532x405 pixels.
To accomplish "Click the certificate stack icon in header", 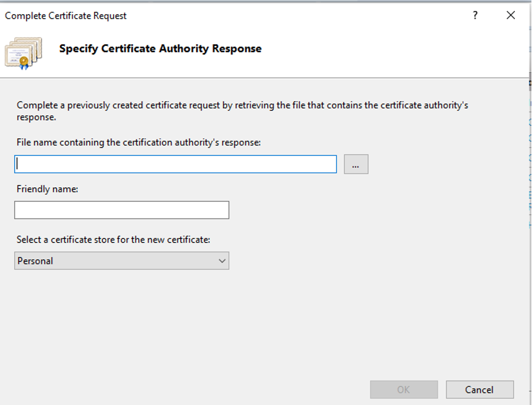I will coord(24,54).
